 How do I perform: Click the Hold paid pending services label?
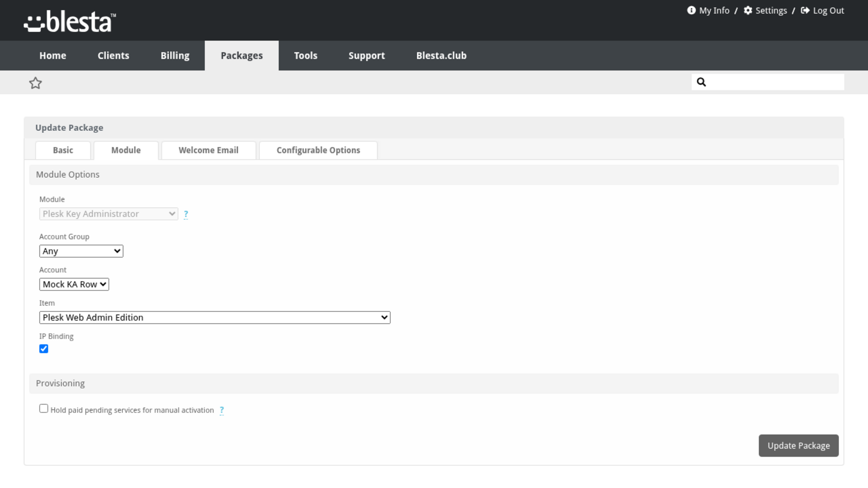tap(132, 410)
